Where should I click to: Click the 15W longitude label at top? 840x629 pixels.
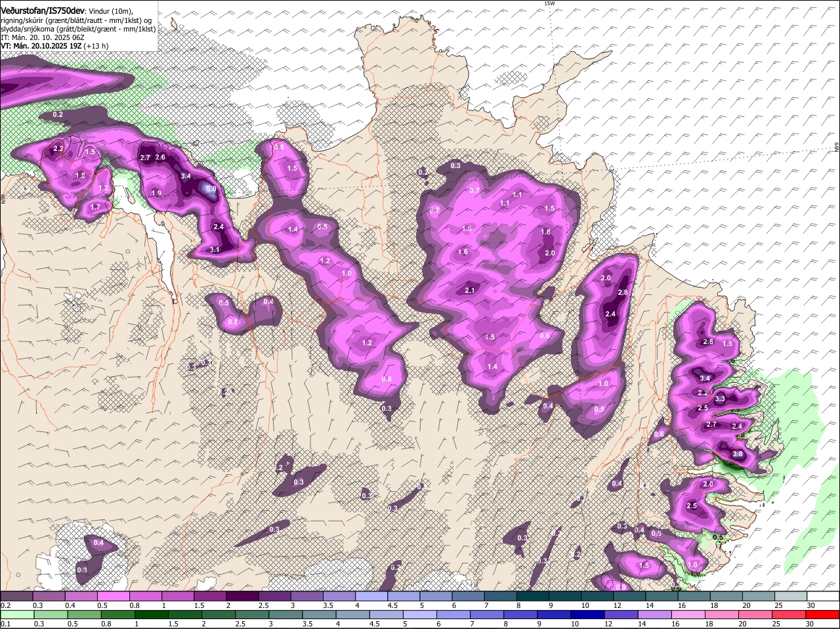click(549, 4)
